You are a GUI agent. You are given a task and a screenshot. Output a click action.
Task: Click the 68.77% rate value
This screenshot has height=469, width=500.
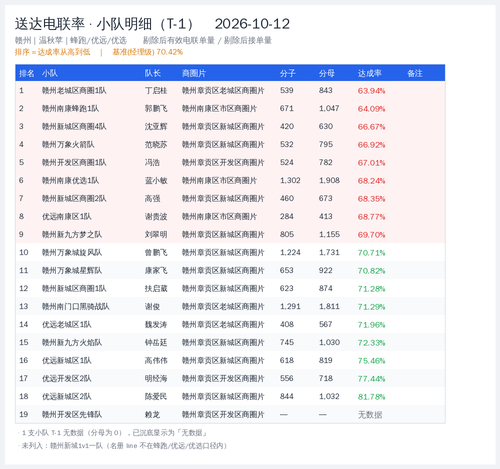(x=371, y=217)
